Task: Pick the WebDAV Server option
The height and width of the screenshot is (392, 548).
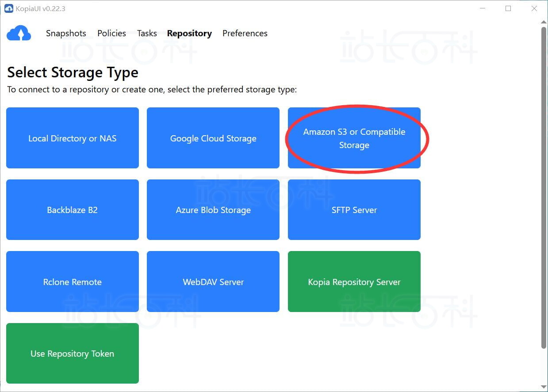Action: coord(213,282)
